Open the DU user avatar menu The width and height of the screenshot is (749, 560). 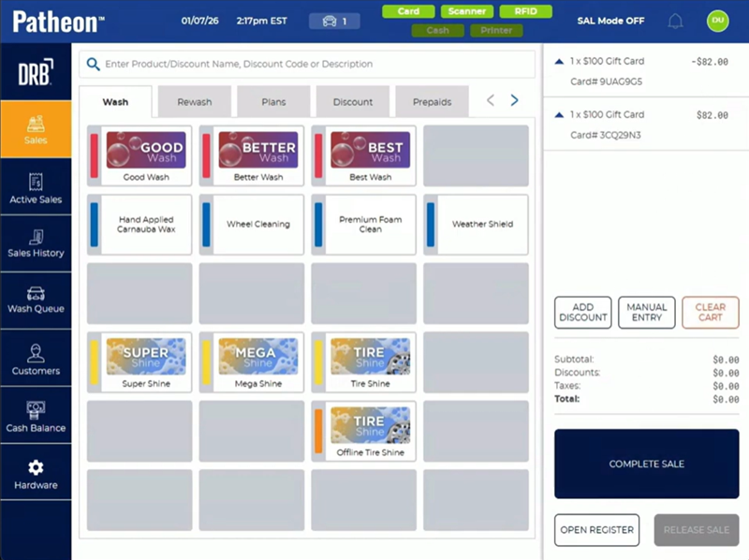718,21
